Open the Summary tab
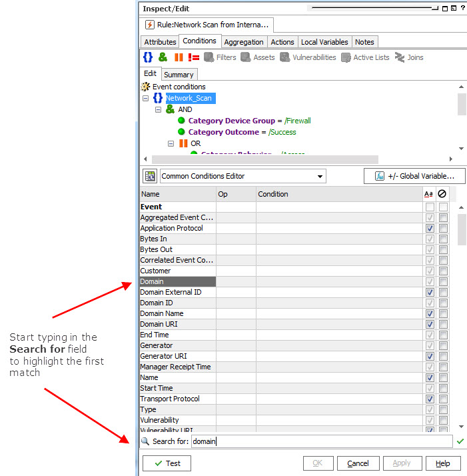This screenshot has height=476, width=467. tap(179, 75)
